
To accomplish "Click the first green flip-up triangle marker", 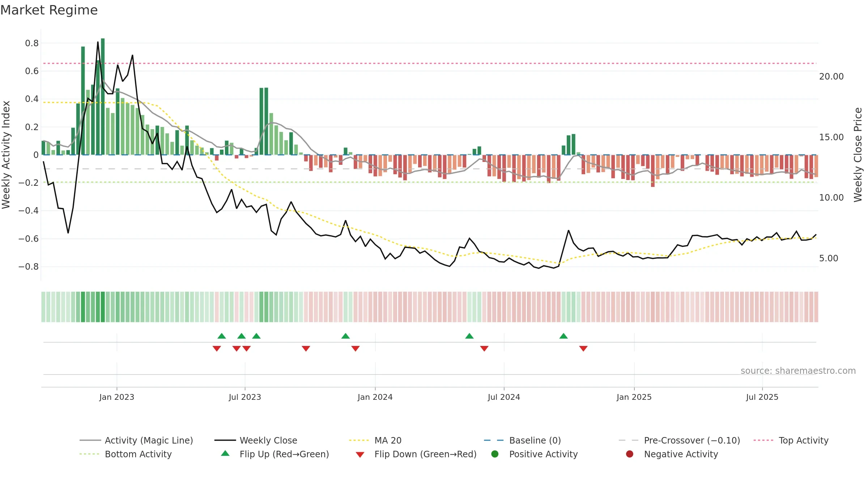I will 222,336.
